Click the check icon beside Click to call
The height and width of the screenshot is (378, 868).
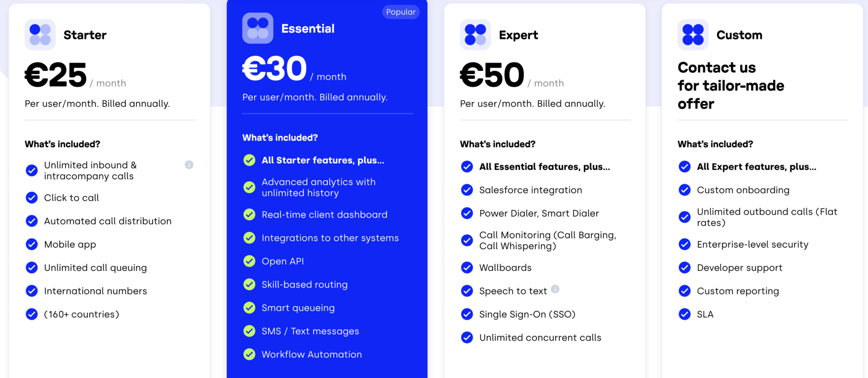32,198
